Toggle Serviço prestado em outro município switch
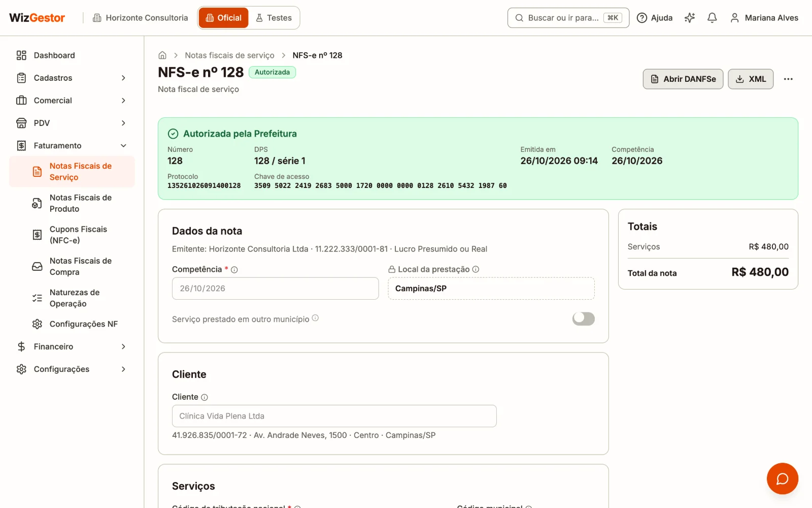812x508 pixels. point(584,319)
